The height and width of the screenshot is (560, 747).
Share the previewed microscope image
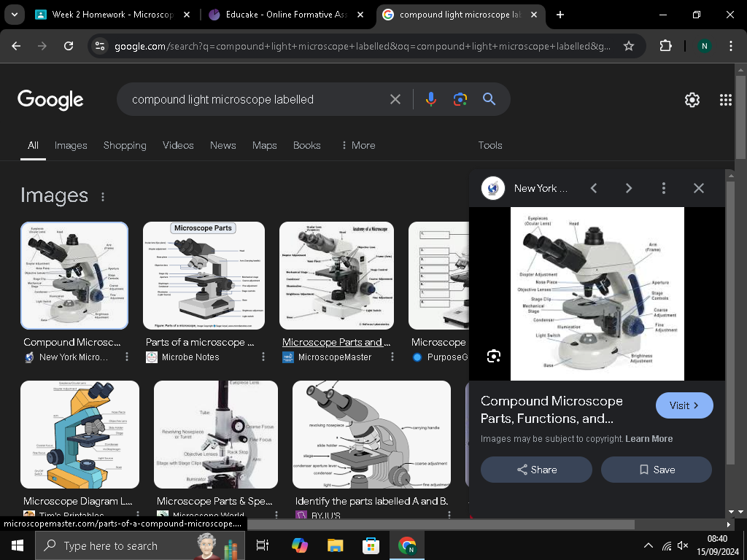pyautogui.click(x=536, y=470)
